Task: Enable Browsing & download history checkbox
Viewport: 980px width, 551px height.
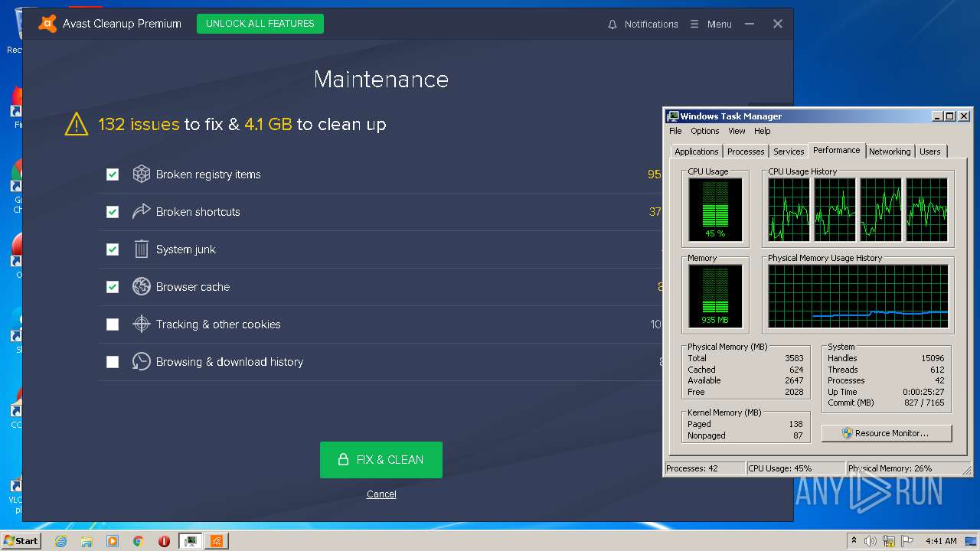Action: (113, 362)
